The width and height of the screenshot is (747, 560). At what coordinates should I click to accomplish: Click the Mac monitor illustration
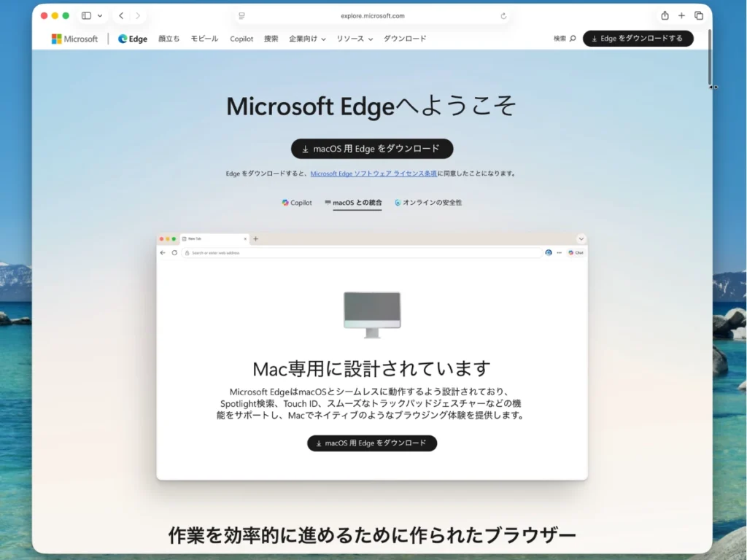click(x=372, y=315)
